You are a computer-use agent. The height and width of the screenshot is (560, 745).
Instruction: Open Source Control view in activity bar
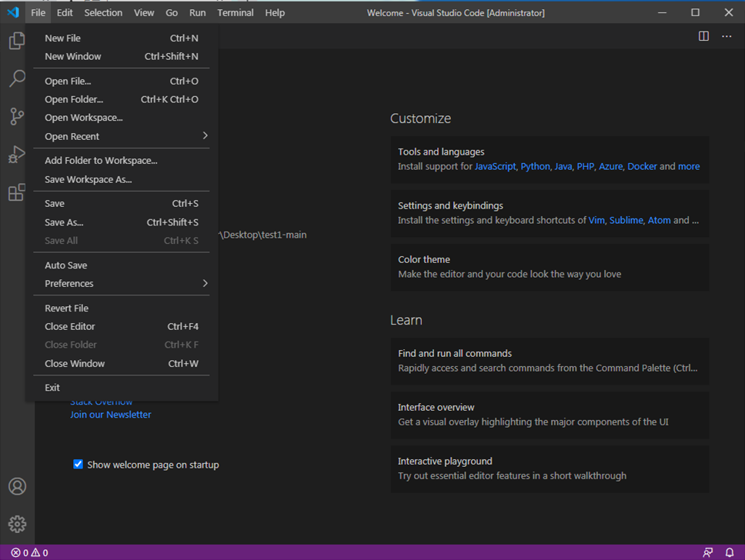click(17, 116)
